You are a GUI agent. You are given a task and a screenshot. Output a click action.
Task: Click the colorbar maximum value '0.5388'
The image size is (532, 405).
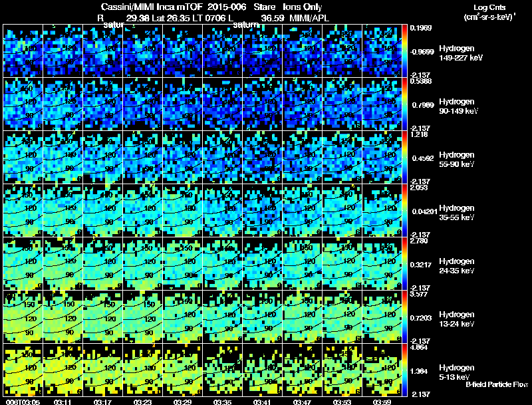pyautogui.click(x=421, y=81)
